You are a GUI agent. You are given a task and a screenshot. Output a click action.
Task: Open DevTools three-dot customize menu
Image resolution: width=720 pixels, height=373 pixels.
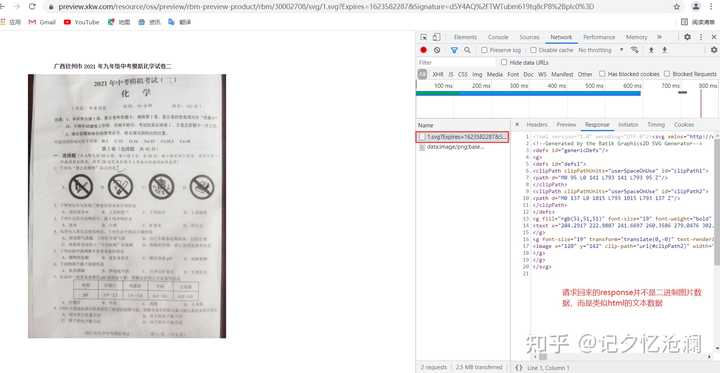pyautogui.click(x=701, y=37)
